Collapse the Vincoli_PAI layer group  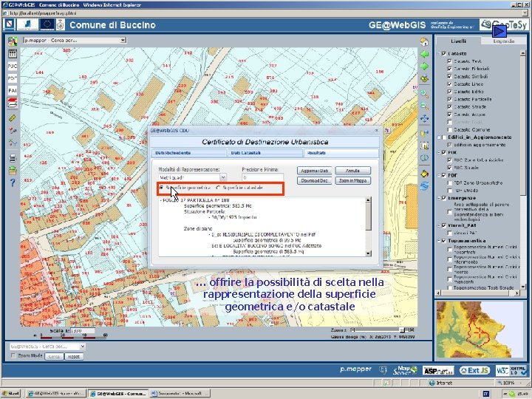[439, 225]
